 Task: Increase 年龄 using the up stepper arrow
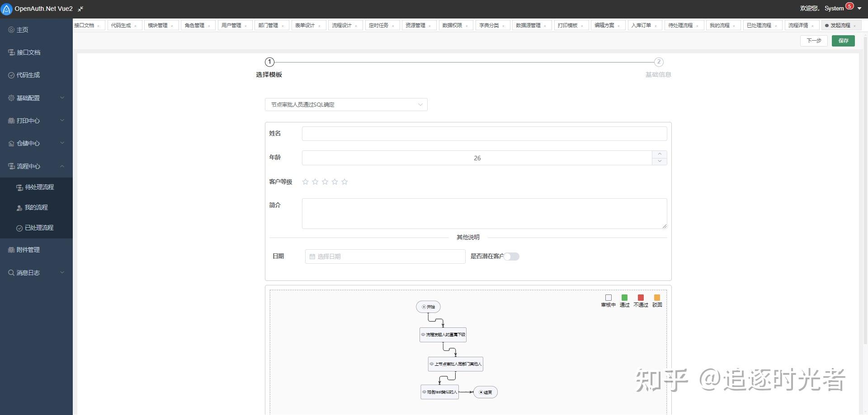(x=660, y=154)
